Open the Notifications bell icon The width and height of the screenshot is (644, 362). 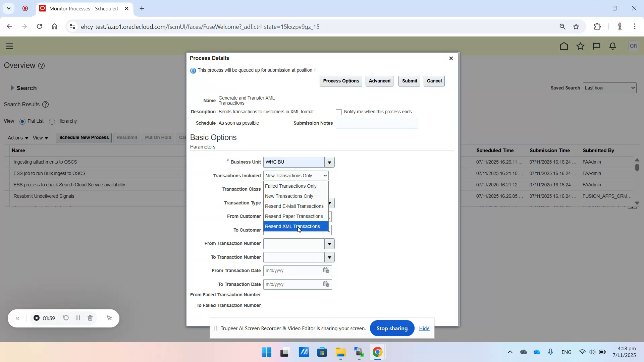point(612,46)
